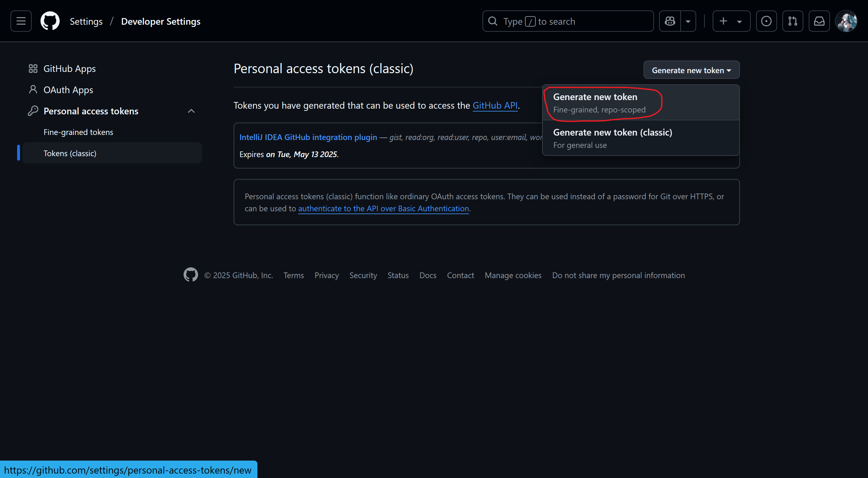
Task: Click the GitHub API link
Action: click(x=495, y=105)
